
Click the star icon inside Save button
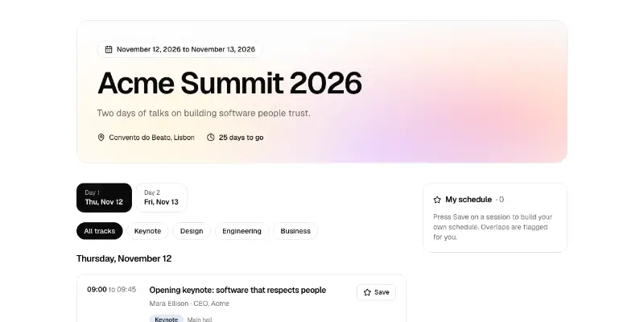(367, 292)
